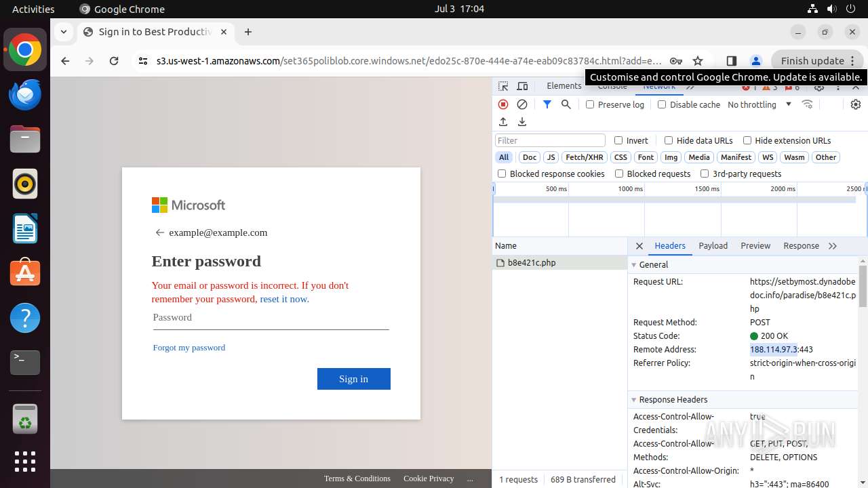Tick the Hide extension URLs checkbox

point(747,140)
